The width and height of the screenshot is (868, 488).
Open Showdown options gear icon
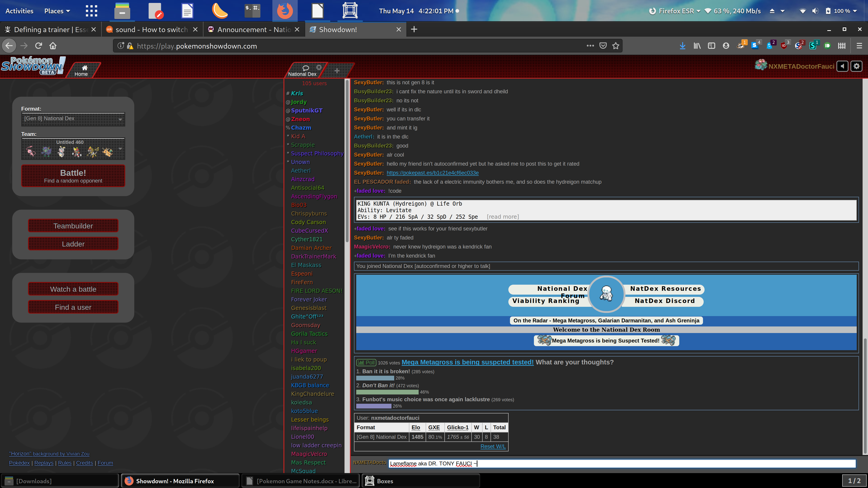click(x=856, y=66)
